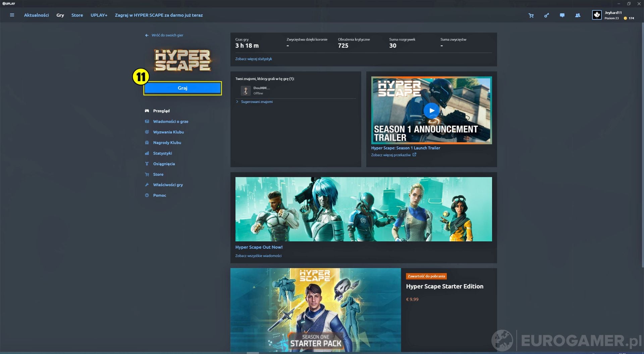Click the news icon beside Wiadomości o grze

(147, 121)
